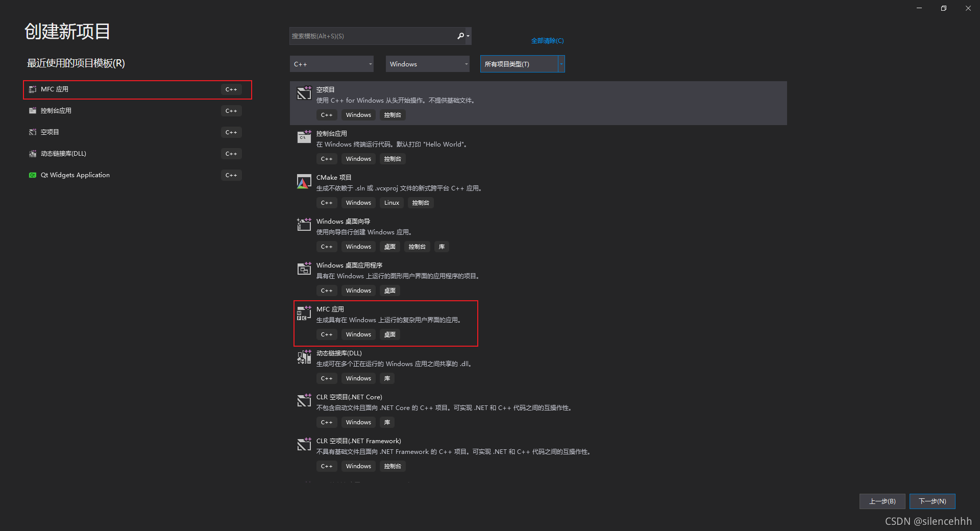This screenshot has width=980, height=531.
Task: Click the 上一步(B) button
Action: coord(883,501)
